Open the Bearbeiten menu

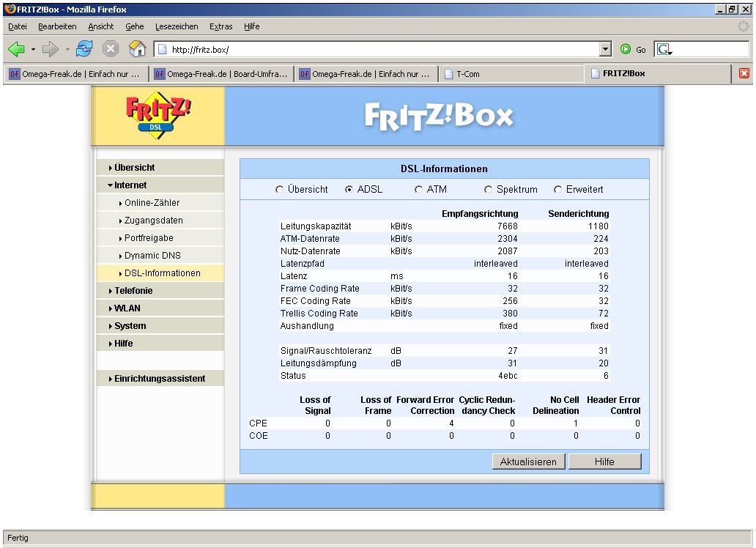click(x=57, y=26)
